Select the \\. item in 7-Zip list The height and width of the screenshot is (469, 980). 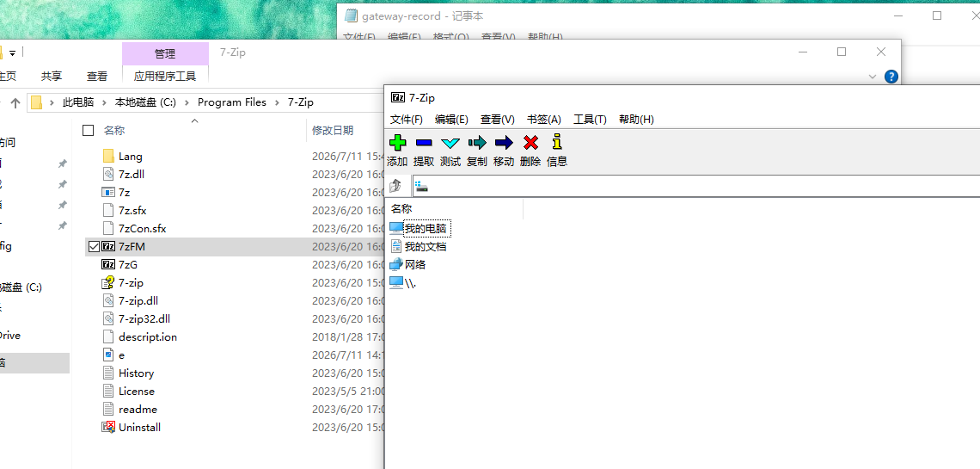coord(402,282)
